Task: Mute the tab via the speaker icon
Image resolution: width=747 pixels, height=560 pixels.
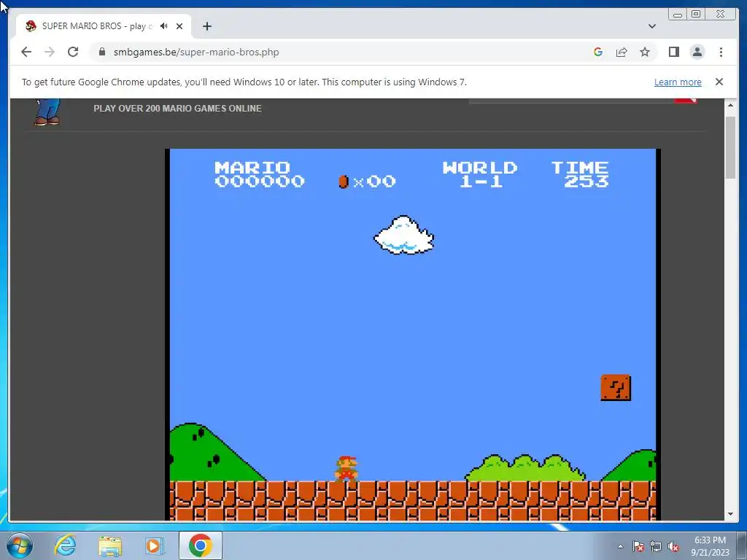Action: point(164,26)
